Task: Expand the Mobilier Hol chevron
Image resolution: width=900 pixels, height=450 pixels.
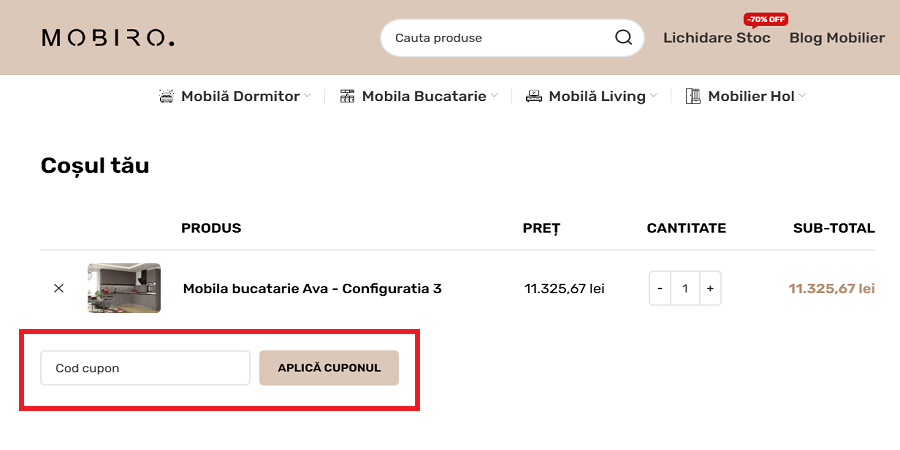Action: coord(802,96)
